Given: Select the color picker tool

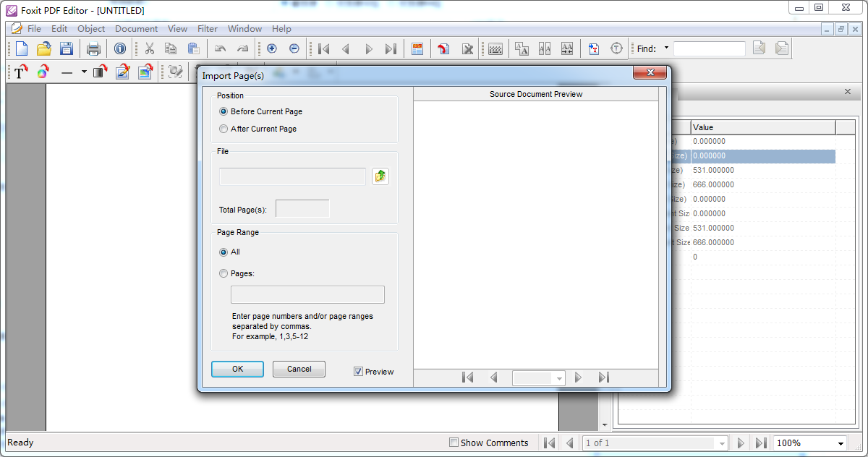Looking at the screenshot, I should [43, 72].
